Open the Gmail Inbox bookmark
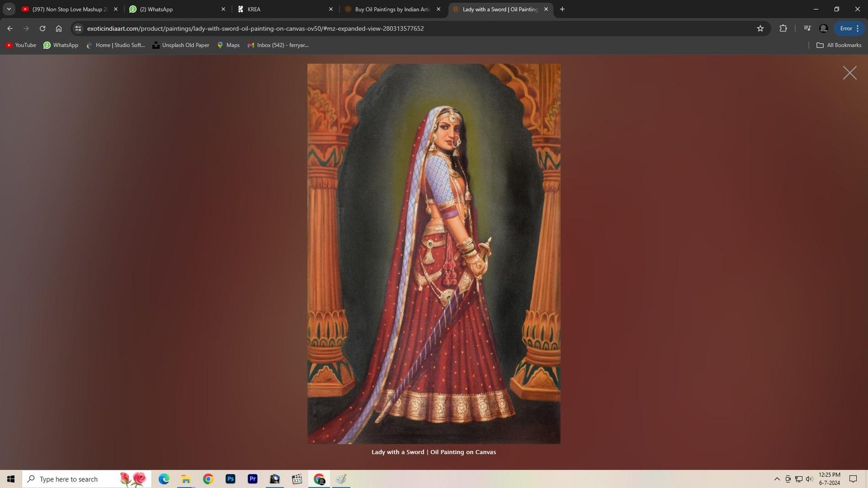 click(x=278, y=45)
